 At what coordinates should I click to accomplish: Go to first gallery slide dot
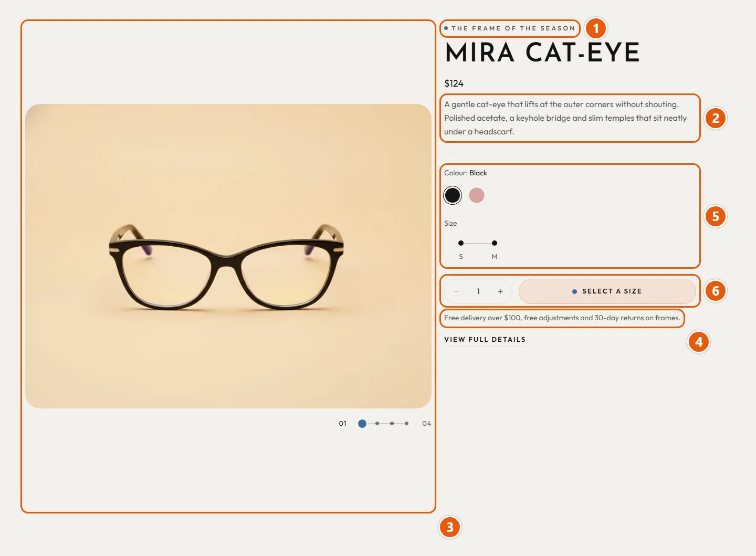pos(362,424)
